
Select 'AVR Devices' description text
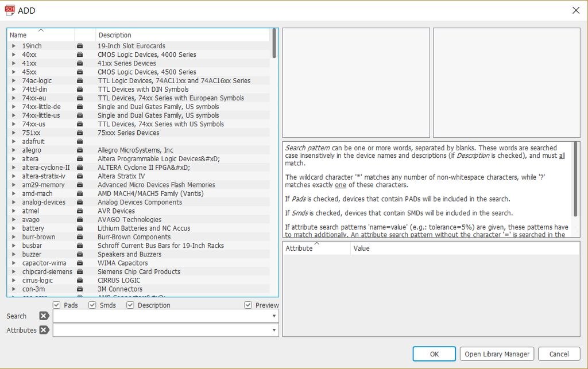click(116, 211)
